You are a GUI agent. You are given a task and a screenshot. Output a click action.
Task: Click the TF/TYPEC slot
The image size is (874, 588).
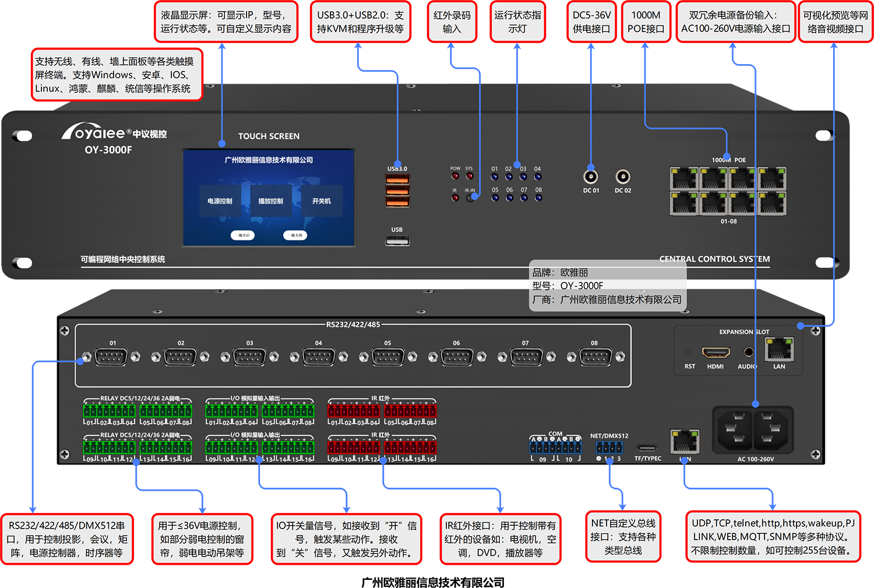click(647, 448)
